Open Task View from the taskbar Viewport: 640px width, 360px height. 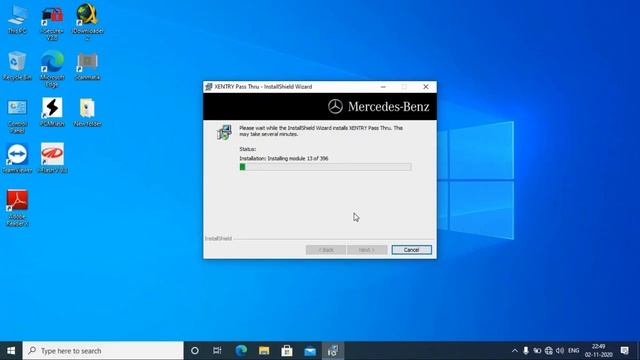217,351
